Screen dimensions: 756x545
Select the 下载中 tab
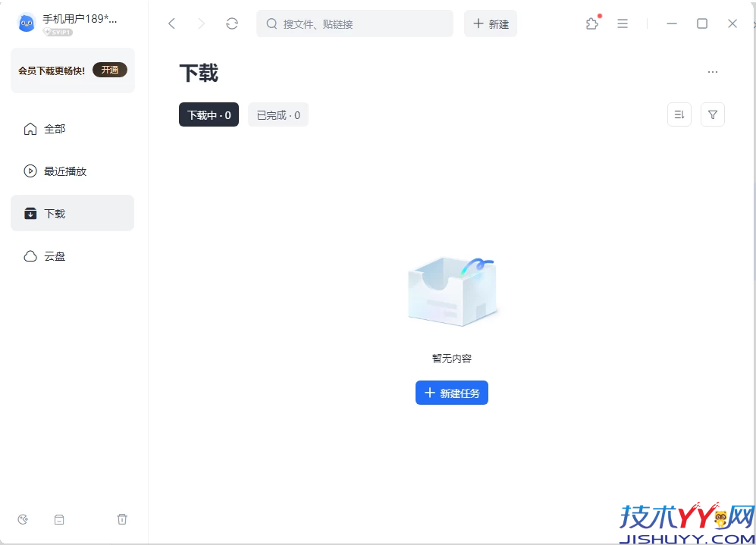209,114
